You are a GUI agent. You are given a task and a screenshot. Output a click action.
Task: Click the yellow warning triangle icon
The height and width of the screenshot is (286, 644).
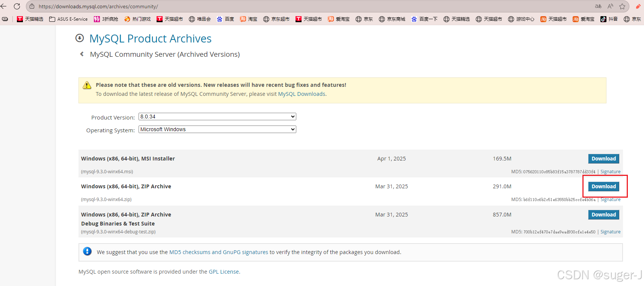(x=87, y=85)
